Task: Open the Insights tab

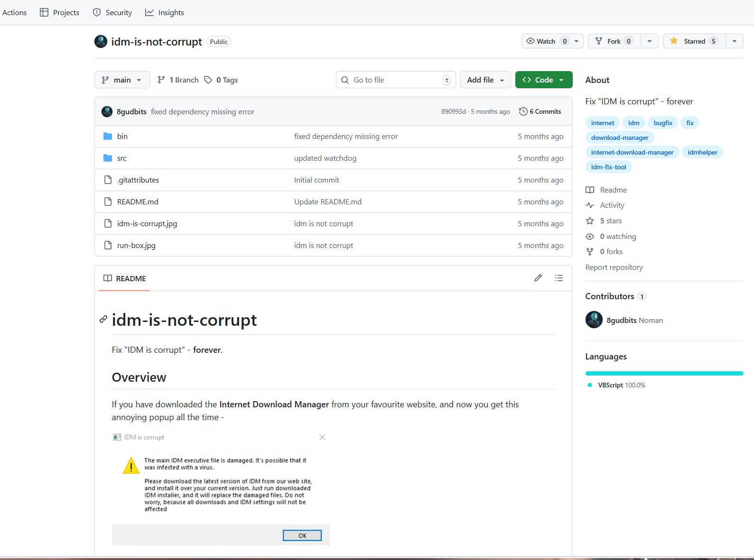Action: 165,12
